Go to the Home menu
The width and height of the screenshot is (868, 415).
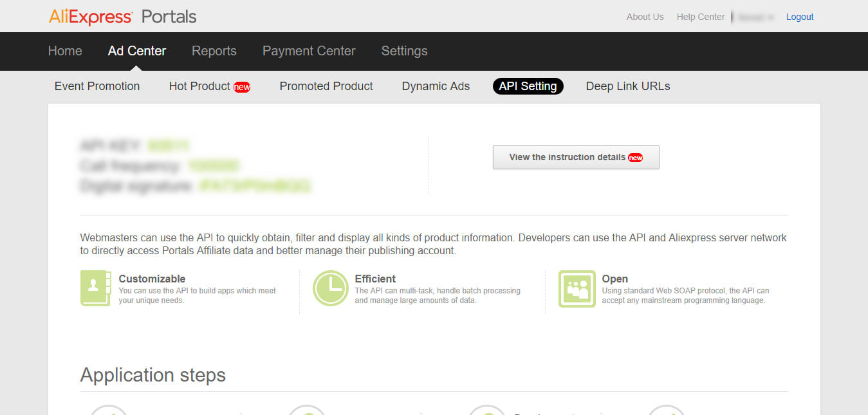click(65, 51)
